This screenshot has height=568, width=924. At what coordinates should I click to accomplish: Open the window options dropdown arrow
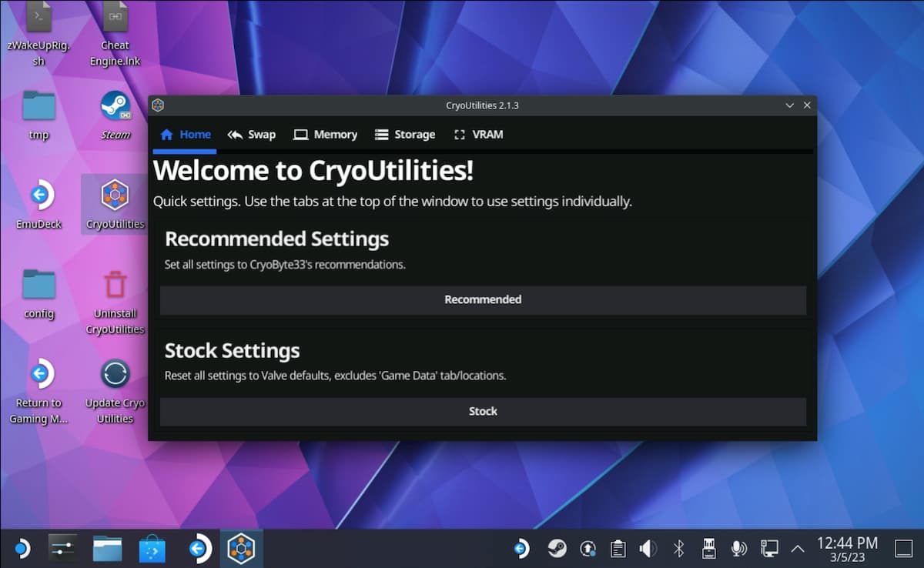point(789,105)
